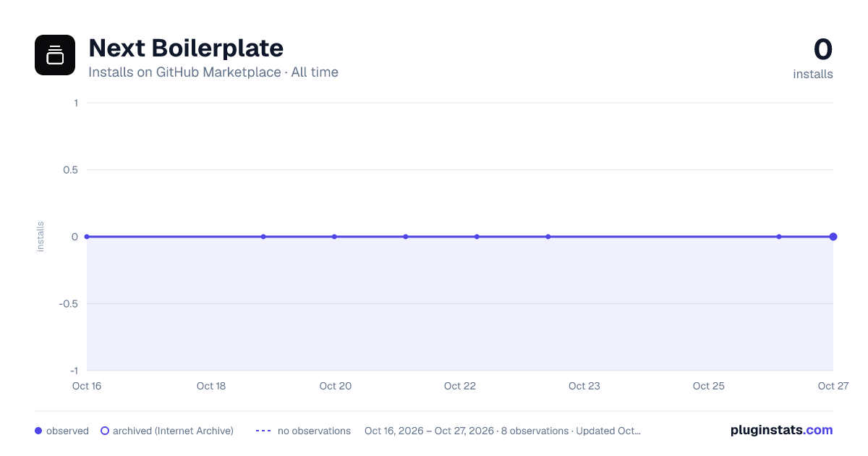Select the Next Boilerplate title heading
Image resolution: width=868 pixels, height=456 pixels.
click(186, 48)
